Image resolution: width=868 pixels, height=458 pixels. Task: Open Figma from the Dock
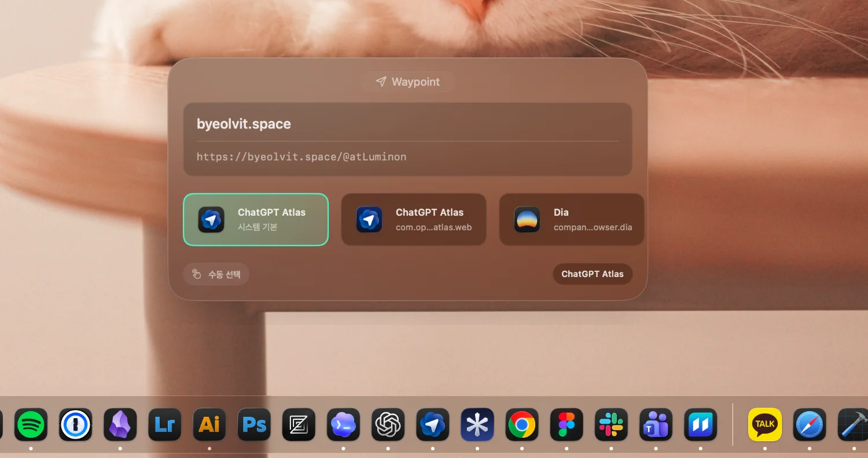[x=567, y=425]
